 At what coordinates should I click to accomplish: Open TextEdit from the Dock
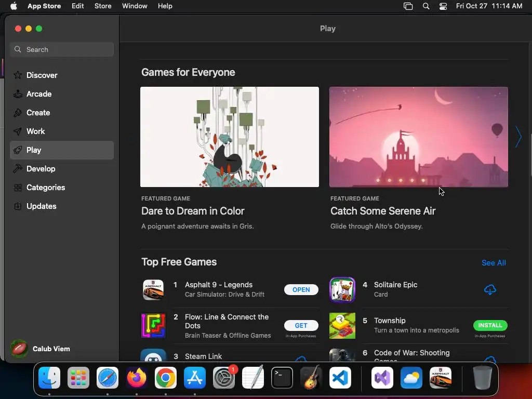(x=253, y=378)
